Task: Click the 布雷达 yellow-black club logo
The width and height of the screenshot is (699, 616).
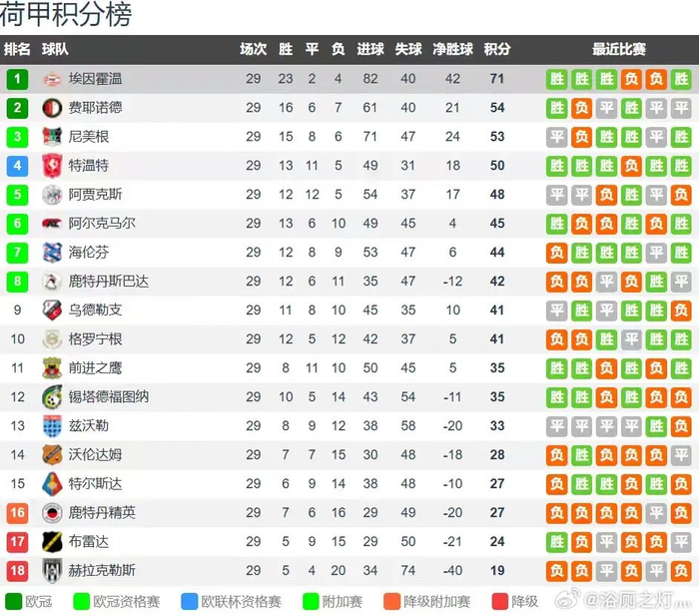Action: [52, 542]
